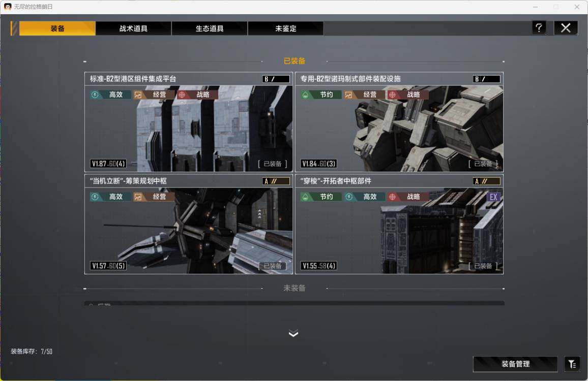The height and width of the screenshot is (381, 588).
Task: Open the 装备管理 button
Action: click(515, 364)
